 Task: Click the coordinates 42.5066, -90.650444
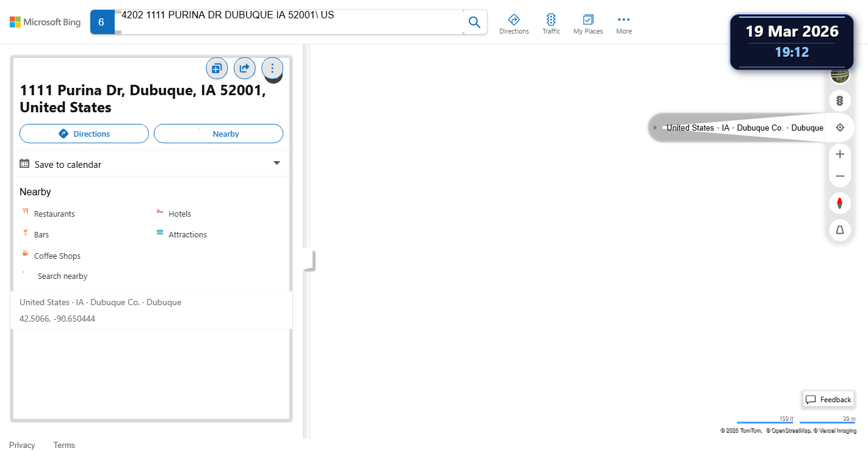tap(57, 319)
